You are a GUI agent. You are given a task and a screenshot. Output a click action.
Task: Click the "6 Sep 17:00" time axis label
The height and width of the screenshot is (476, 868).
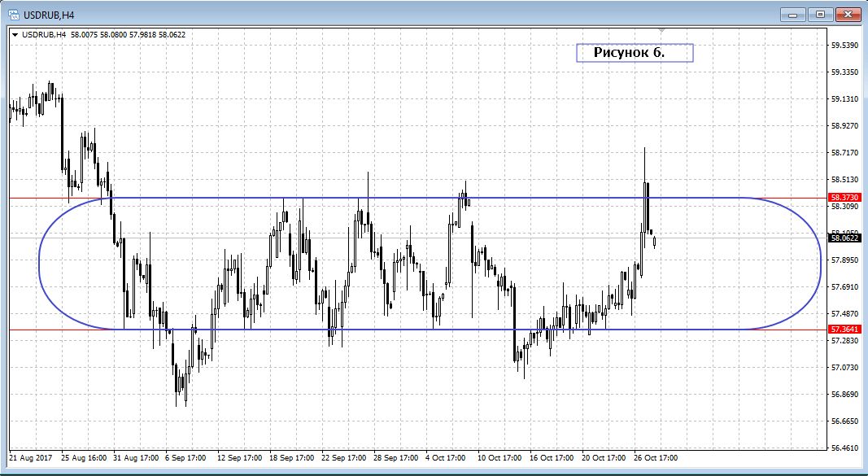(x=187, y=458)
